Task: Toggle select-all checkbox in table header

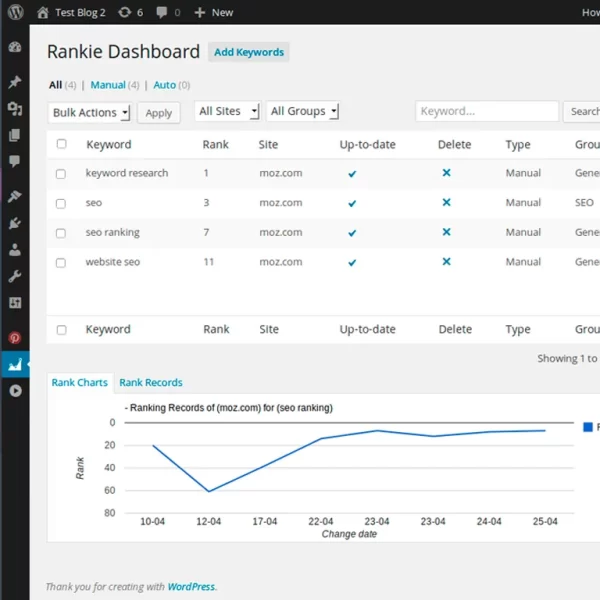Action: (61, 144)
